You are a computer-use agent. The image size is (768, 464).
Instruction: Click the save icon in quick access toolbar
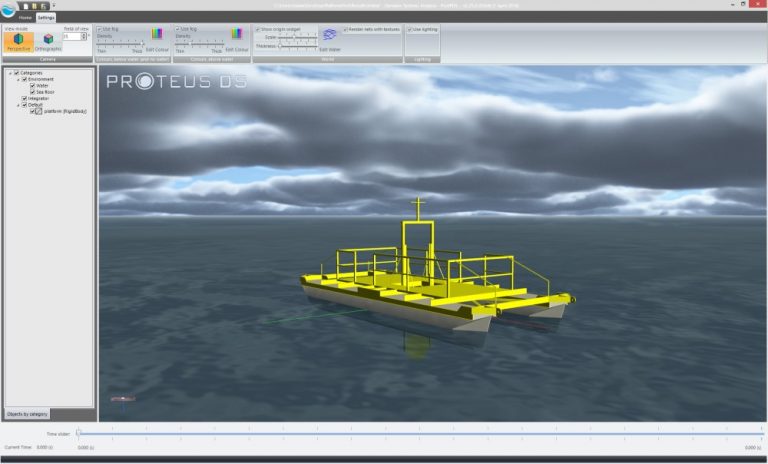43,6
